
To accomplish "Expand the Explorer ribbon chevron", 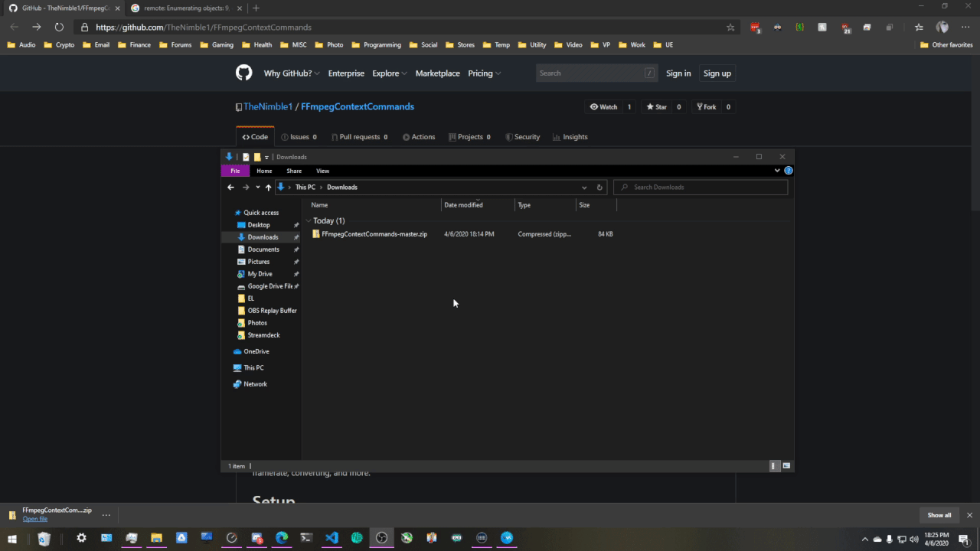I will click(777, 171).
